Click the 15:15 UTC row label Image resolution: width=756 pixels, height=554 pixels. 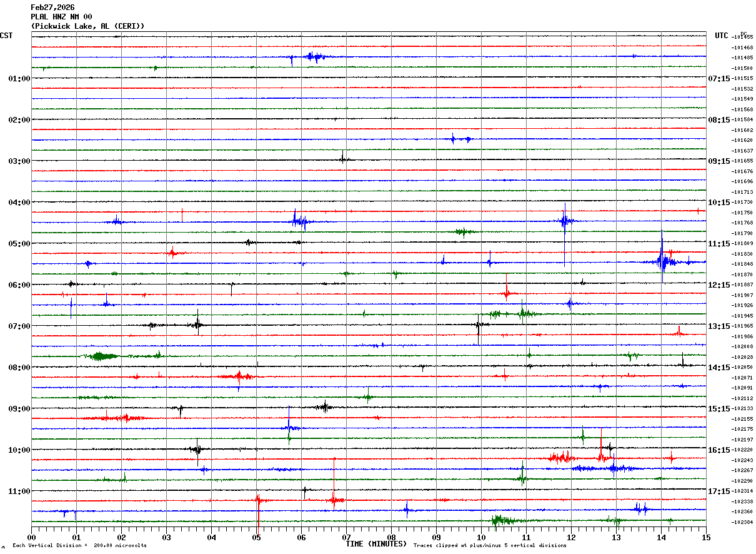point(719,409)
